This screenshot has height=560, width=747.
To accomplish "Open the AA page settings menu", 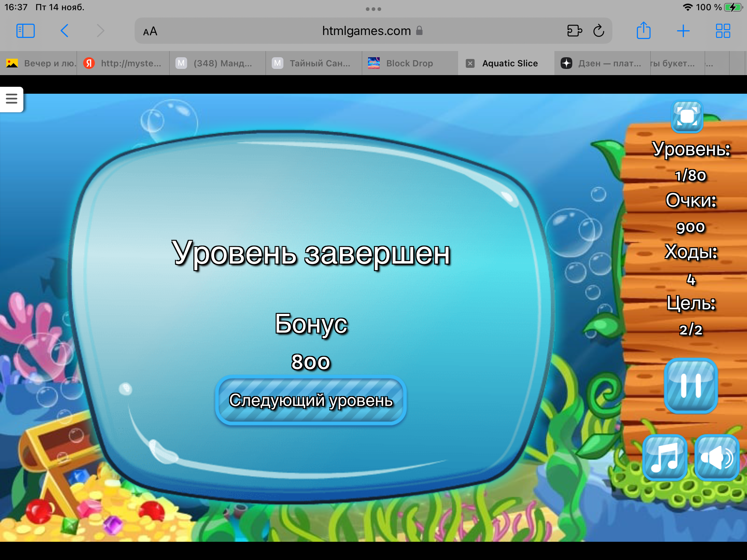I will coord(150,31).
